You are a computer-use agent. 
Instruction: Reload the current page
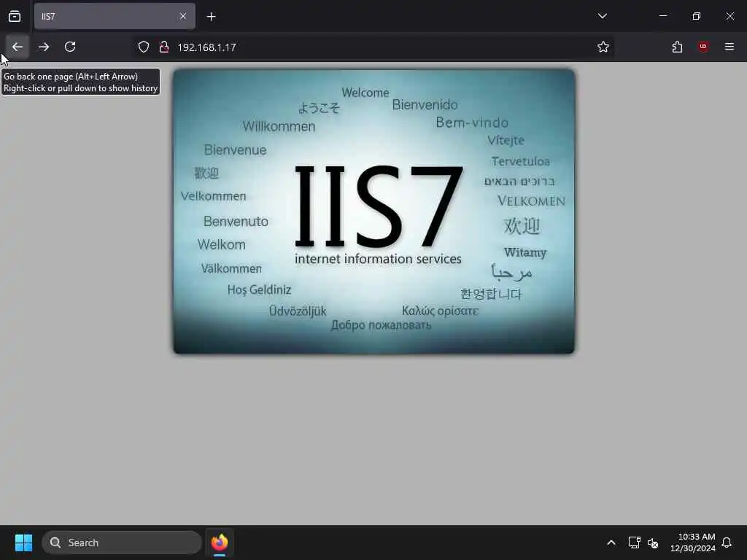click(70, 47)
